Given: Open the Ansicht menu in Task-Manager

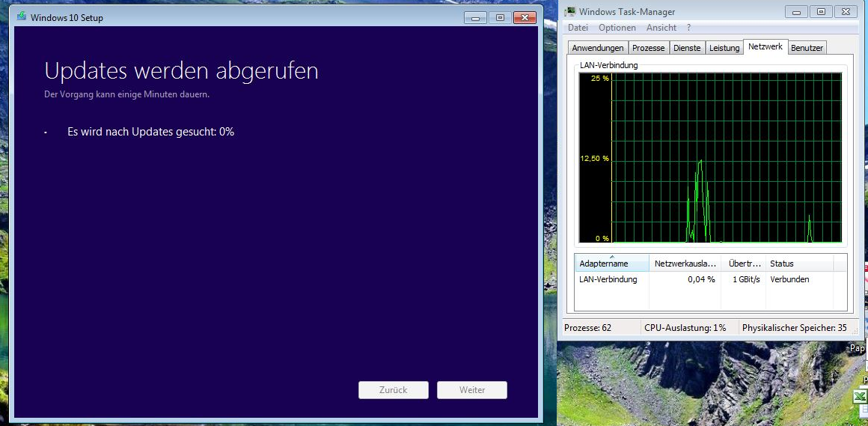Looking at the screenshot, I should [x=661, y=28].
